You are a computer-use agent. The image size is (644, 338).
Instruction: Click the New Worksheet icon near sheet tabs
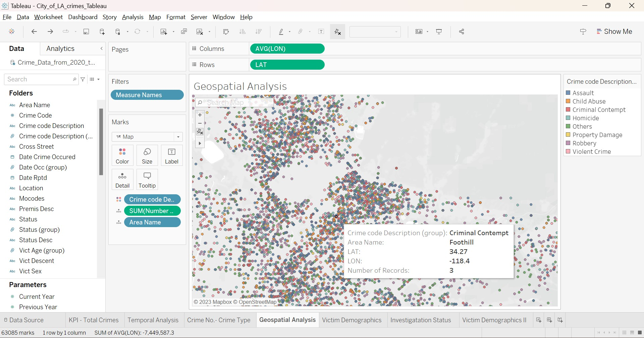(538, 320)
